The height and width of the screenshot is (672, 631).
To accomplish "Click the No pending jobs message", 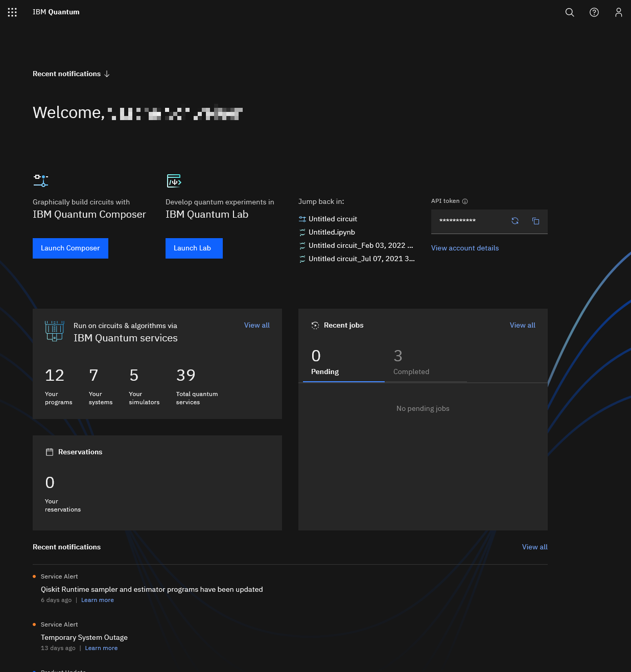I will 423,409.
